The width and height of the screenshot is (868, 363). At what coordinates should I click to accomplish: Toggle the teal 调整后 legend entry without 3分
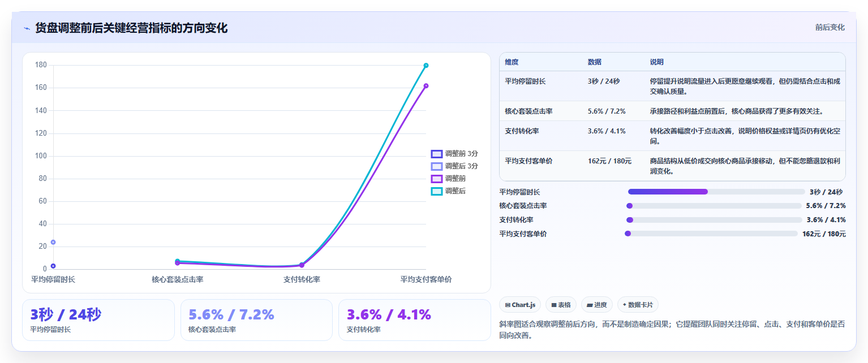[x=448, y=191]
